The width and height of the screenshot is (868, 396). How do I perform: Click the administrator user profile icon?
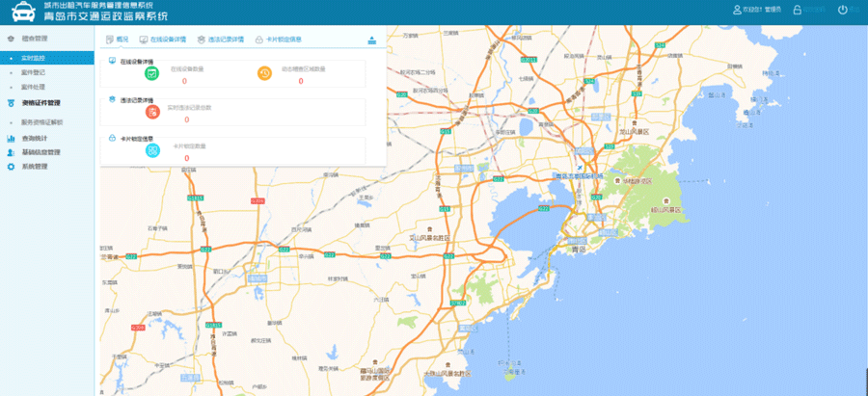(738, 10)
